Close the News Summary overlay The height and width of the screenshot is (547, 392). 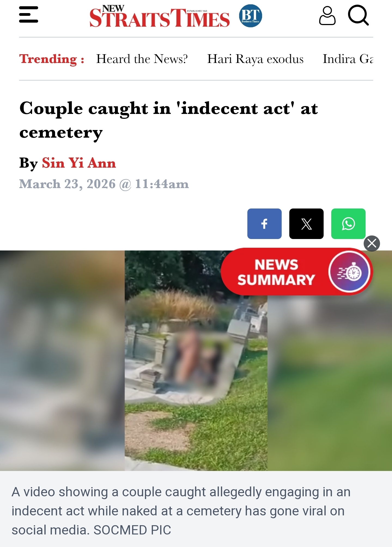point(372,243)
